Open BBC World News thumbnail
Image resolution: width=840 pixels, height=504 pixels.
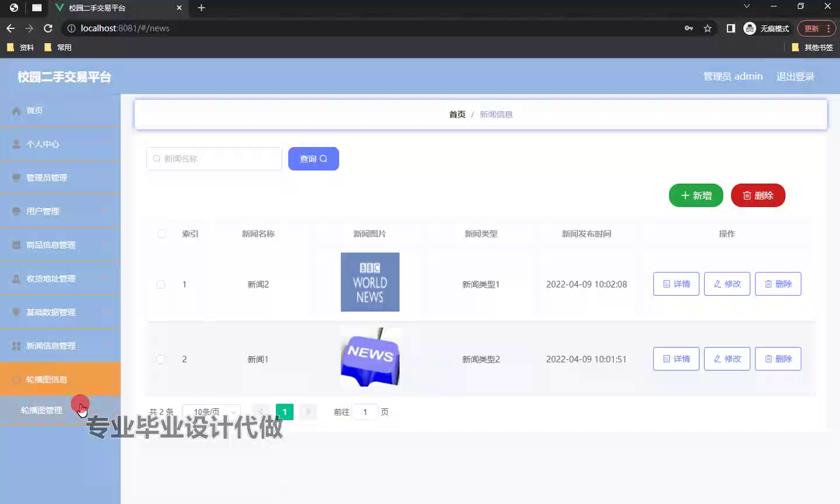370,282
